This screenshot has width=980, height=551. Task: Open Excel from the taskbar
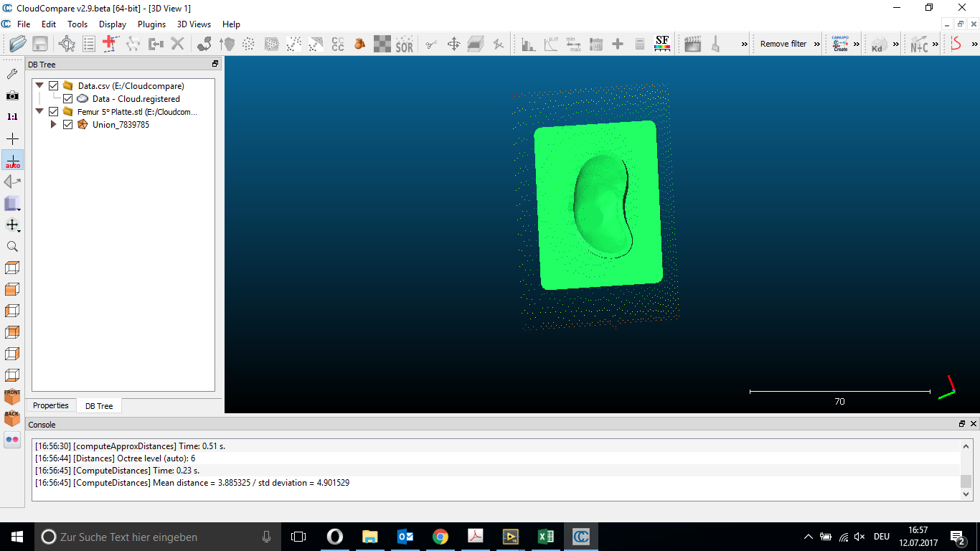[545, 537]
